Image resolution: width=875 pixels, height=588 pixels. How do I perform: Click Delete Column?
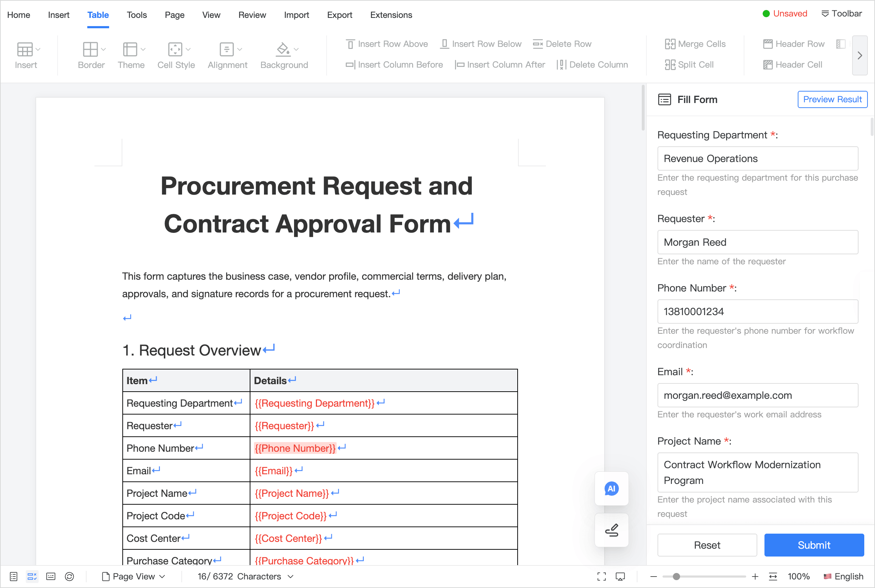pos(592,64)
